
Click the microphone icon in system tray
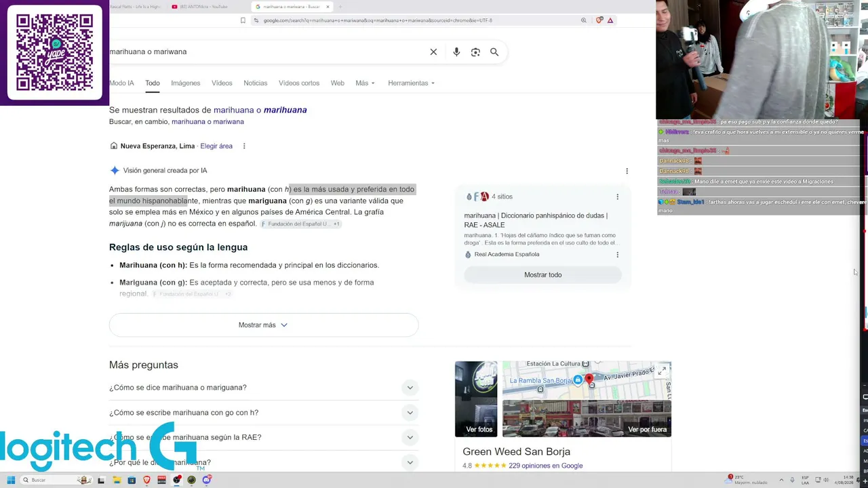pyautogui.click(x=792, y=480)
